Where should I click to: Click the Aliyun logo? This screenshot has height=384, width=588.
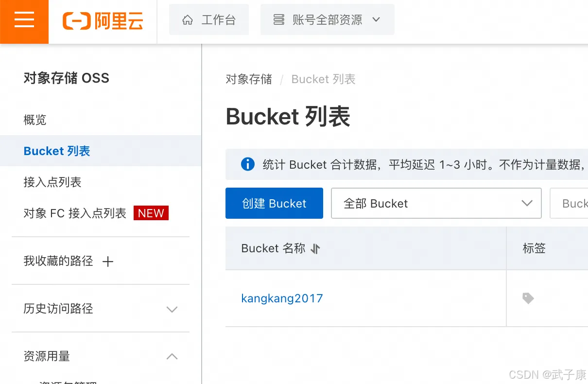(x=103, y=21)
